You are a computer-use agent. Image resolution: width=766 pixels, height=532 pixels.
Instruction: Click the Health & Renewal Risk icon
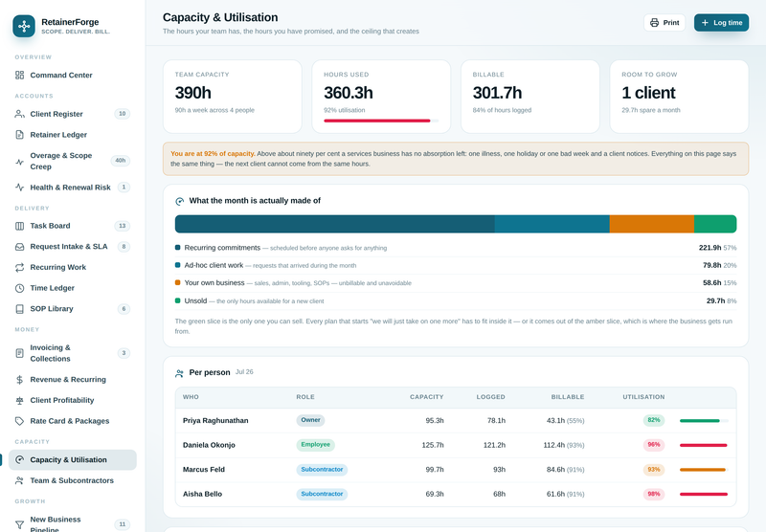(19, 187)
